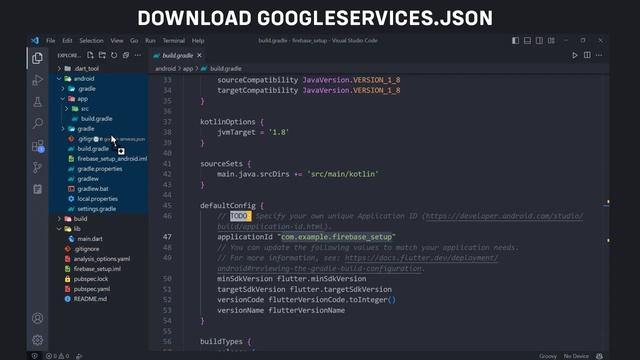This screenshot has height=360, width=640.
Task: Open the Terminal menu
Action: 173,40
